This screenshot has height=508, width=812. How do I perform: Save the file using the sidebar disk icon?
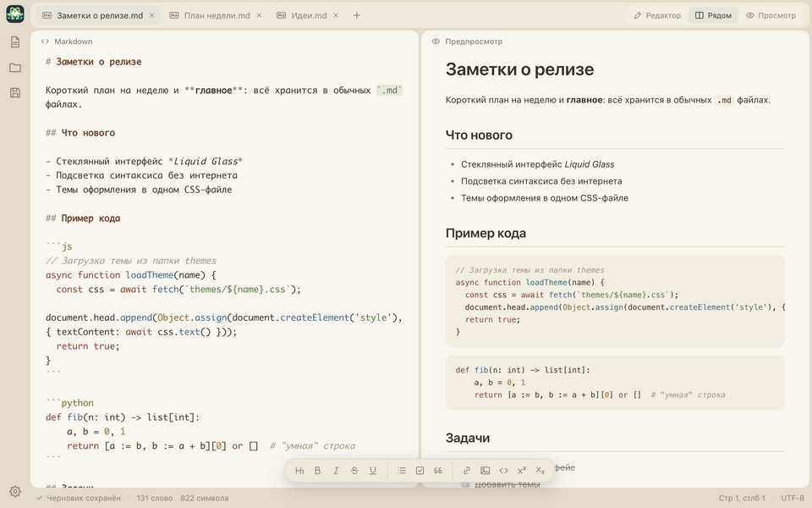click(15, 93)
